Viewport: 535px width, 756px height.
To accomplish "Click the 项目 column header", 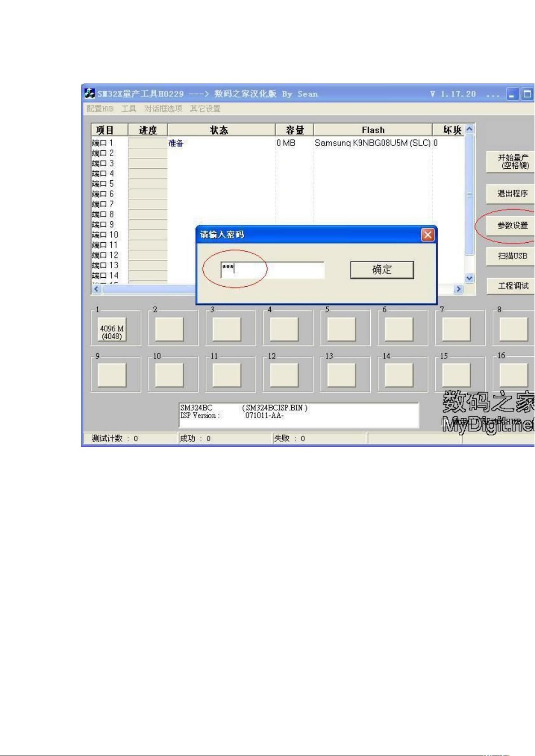I will click(x=110, y=130).
